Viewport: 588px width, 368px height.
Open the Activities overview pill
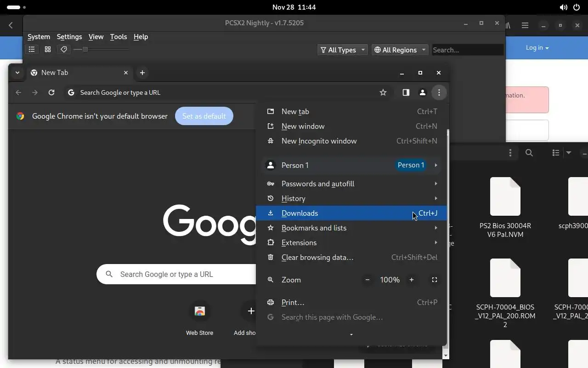pyautogui.click(x=17, y=7)
